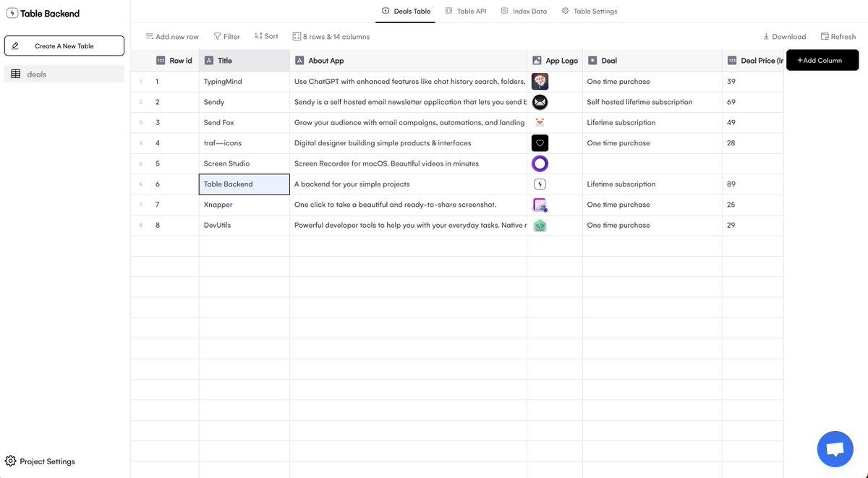Screen dimensions: 868x478
Task: Click the chat support bubble icon
Action: click(x=835, y=449)
